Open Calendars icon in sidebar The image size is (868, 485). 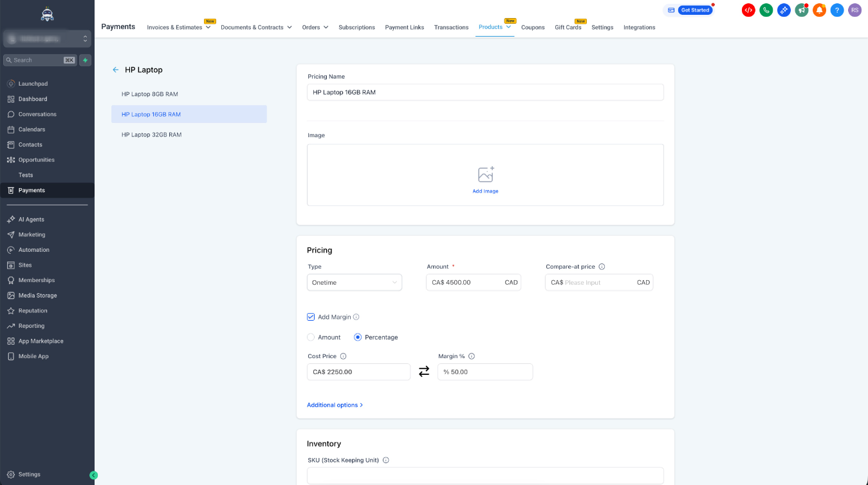11,129
